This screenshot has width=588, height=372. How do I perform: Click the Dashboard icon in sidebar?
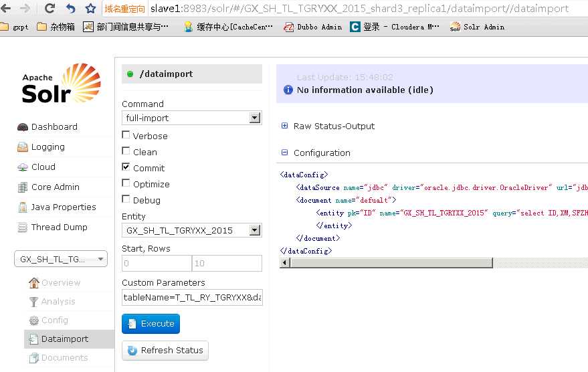tap(23, 127)
